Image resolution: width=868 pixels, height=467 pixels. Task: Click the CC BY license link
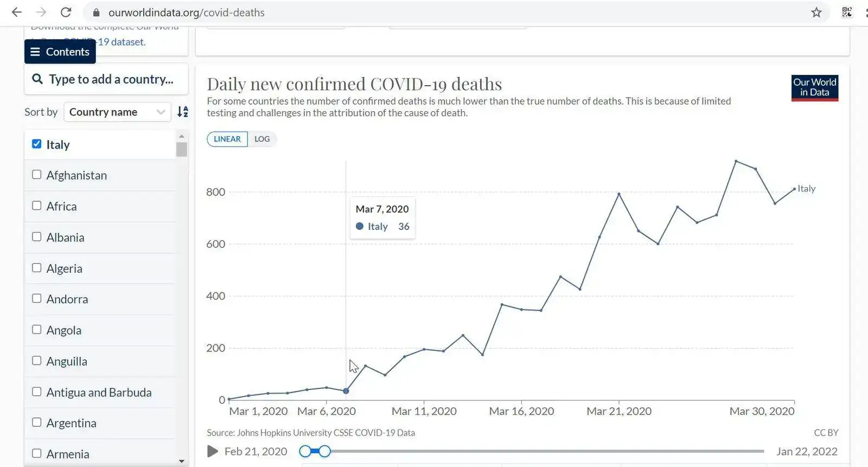point(826,433)
